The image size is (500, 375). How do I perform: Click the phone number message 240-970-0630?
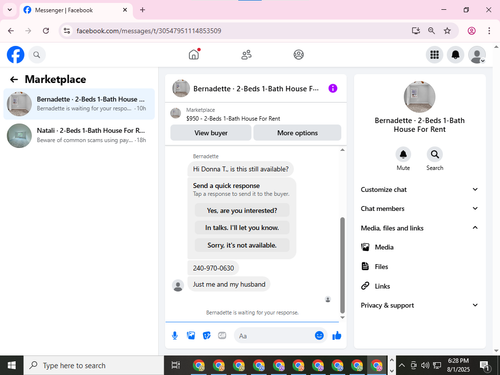(213, 268)
